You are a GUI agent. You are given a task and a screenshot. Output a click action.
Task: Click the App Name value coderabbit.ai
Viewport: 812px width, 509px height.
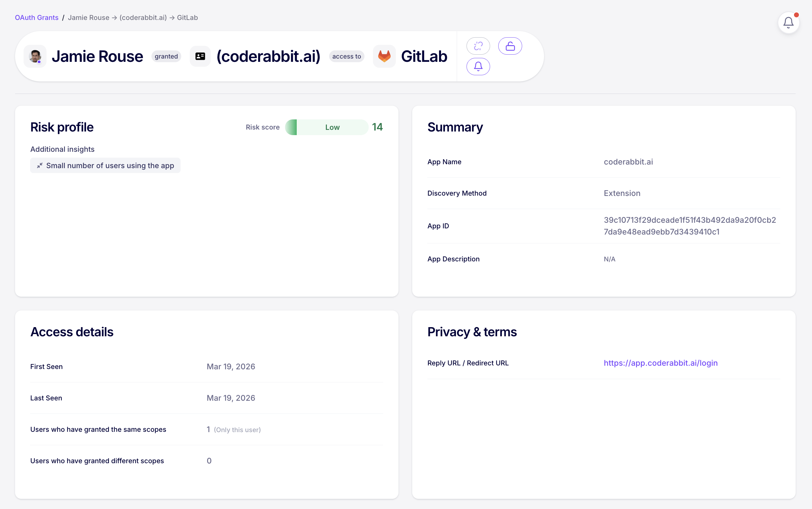[628, 162]
